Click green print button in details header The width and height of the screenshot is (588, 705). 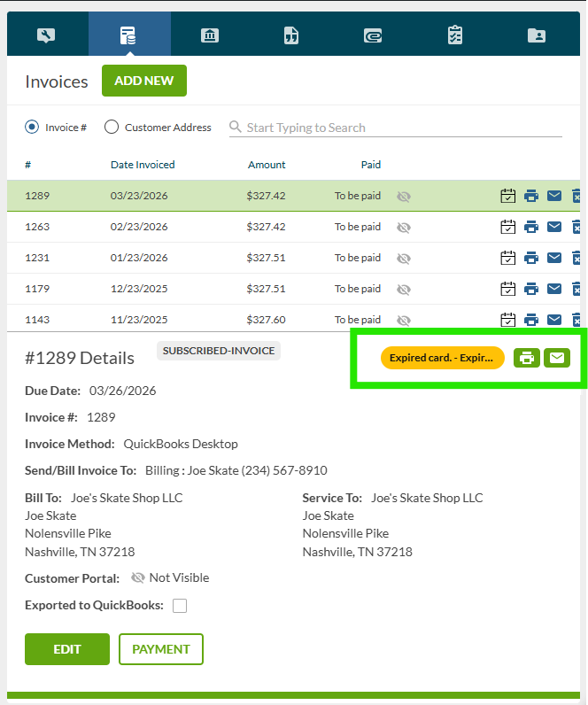coord(527,358)
